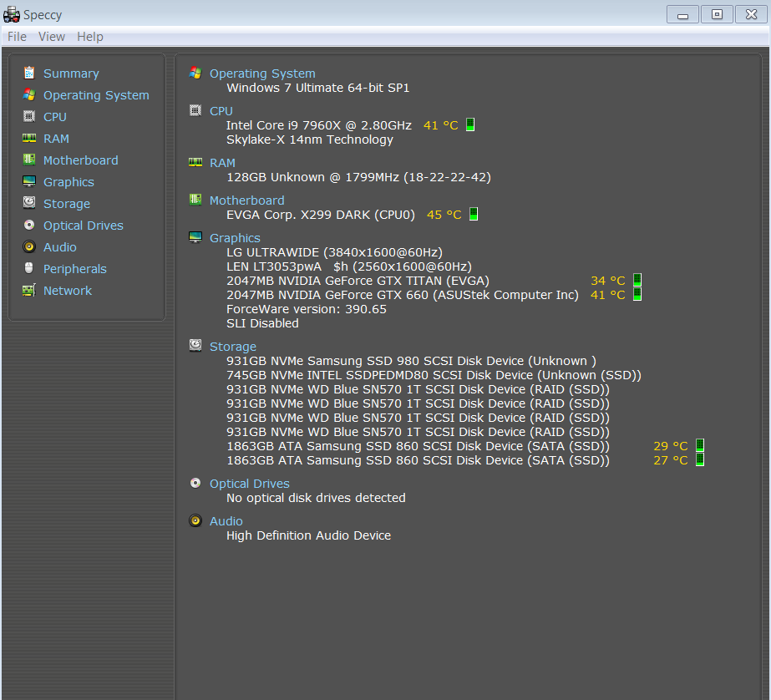771x700 pixels.
Task: Click the Optical Drives heading link in summary
Action: (x=250, y=484)
